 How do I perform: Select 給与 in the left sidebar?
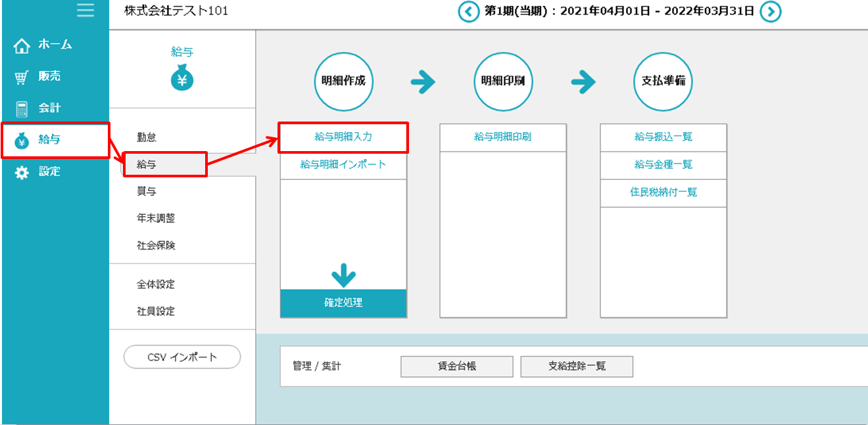(49, 139)
